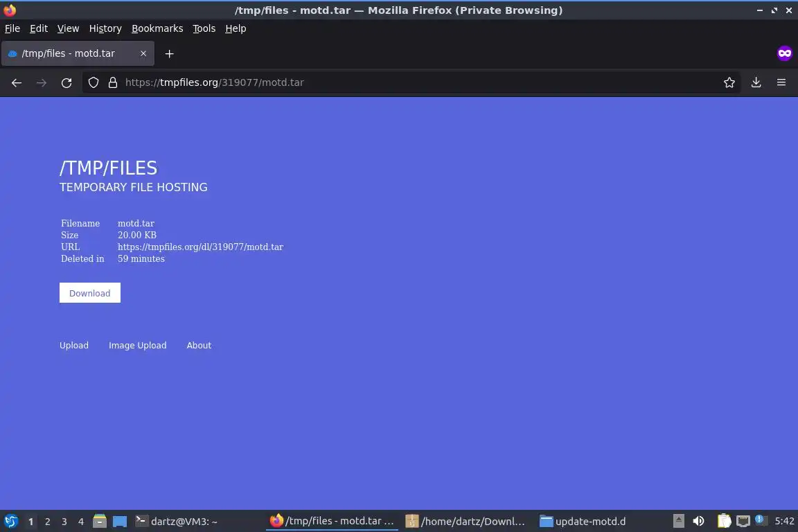The height and width of the screenshot is (532, 798).
Task: Open the Firefox downloads panel
Action: click(x=756, y=82)
